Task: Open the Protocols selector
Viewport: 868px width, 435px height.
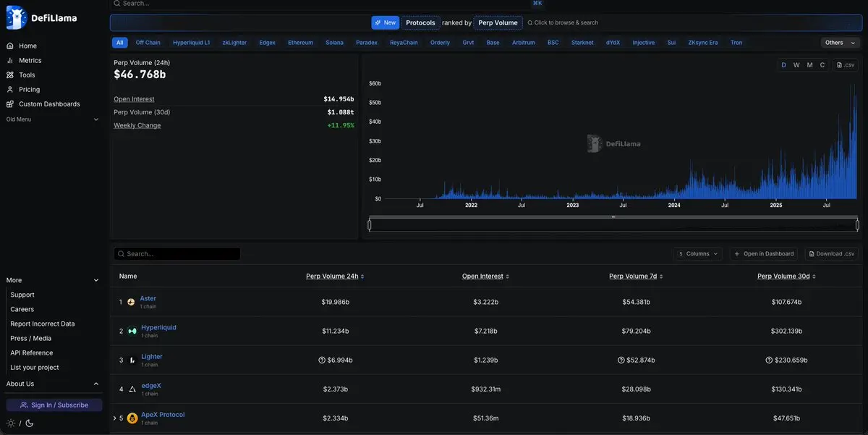Action: point(420,22)
